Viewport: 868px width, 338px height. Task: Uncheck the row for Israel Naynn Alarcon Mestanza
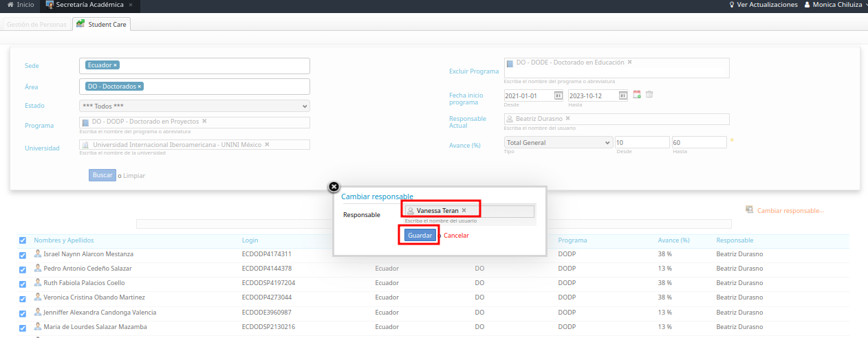point(23,255)
